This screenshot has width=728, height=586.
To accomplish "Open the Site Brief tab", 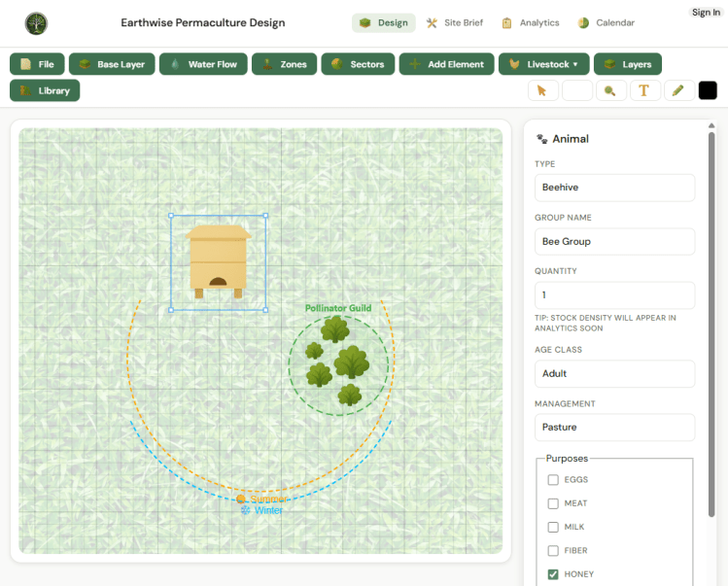I will pos(454,22).
